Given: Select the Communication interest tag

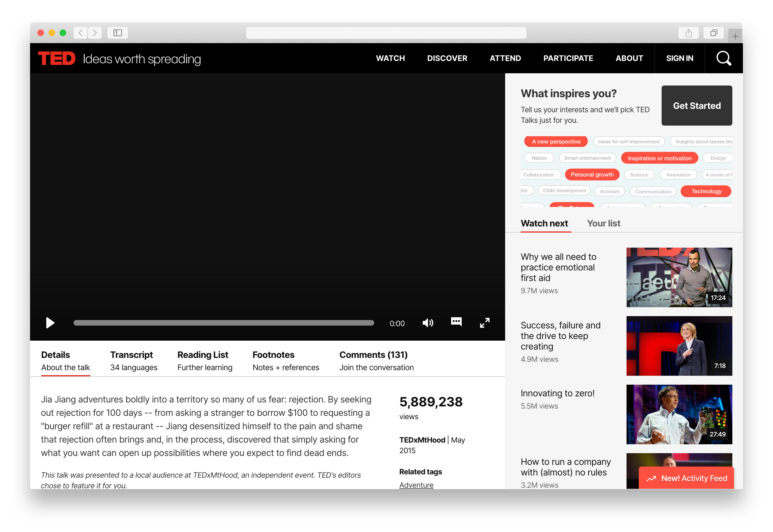Looking at the screenshot, I should [x=653, y=191].
